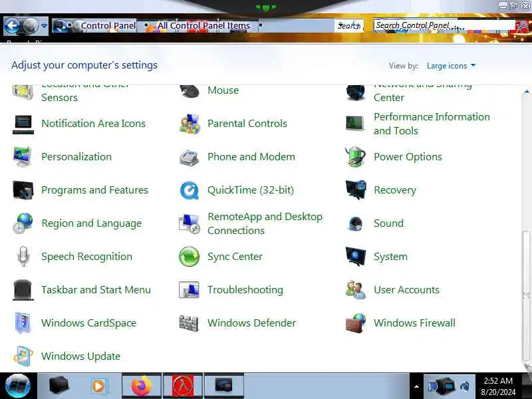Open the Windows Start orb
The image size is (532, 399).
(18, 386)
